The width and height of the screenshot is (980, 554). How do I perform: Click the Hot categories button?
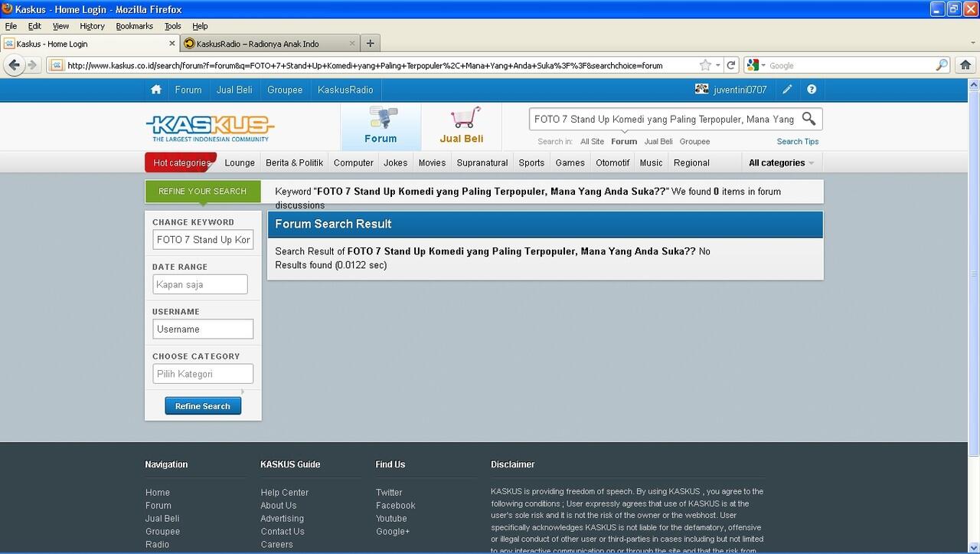click(181, 162)
